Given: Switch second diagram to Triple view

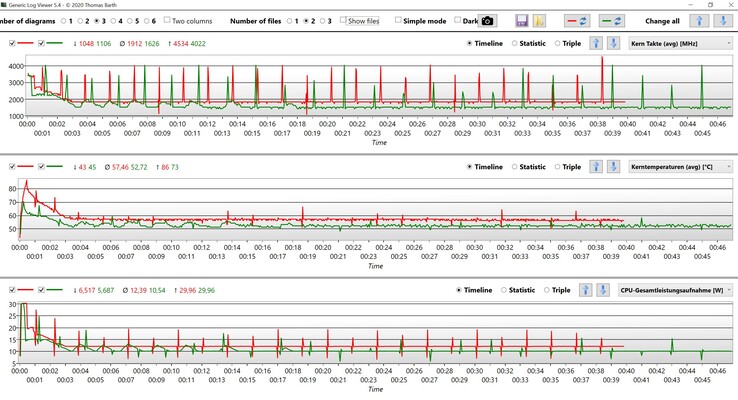Looking at the screenshot, I should click(557, 167).
